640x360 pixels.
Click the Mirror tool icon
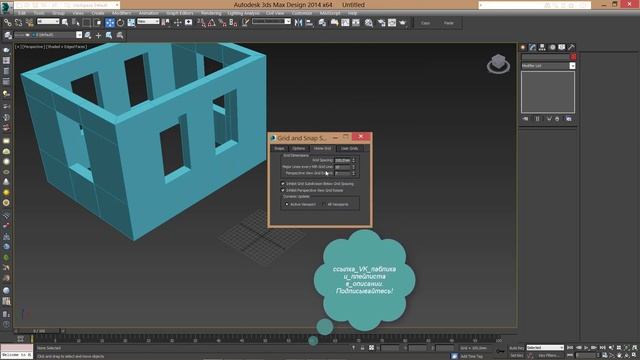point(298,23)
